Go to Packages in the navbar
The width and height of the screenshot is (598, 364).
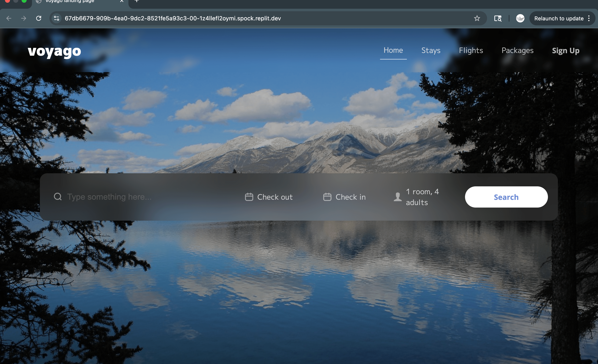pos(517,50)
